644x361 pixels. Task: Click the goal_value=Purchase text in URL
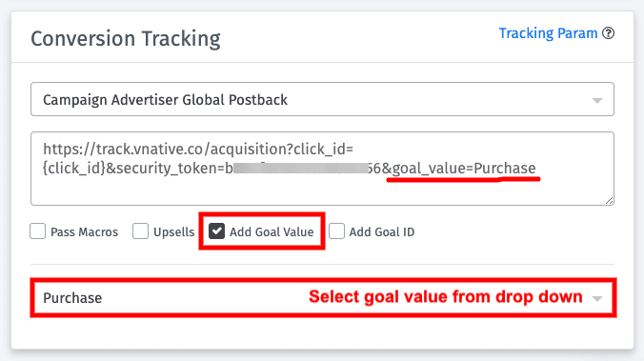(x=464, y=169)
